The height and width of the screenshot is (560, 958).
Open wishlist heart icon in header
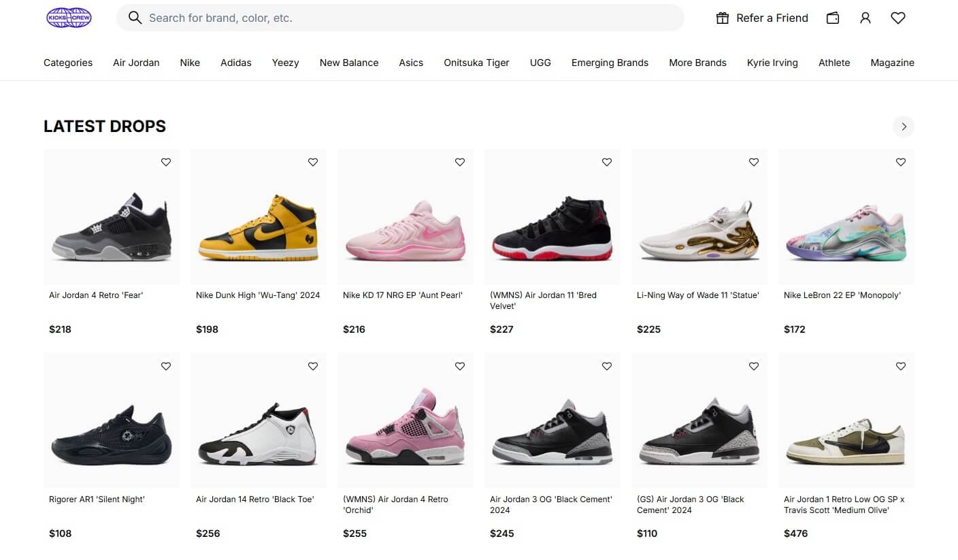pos(898,18)
